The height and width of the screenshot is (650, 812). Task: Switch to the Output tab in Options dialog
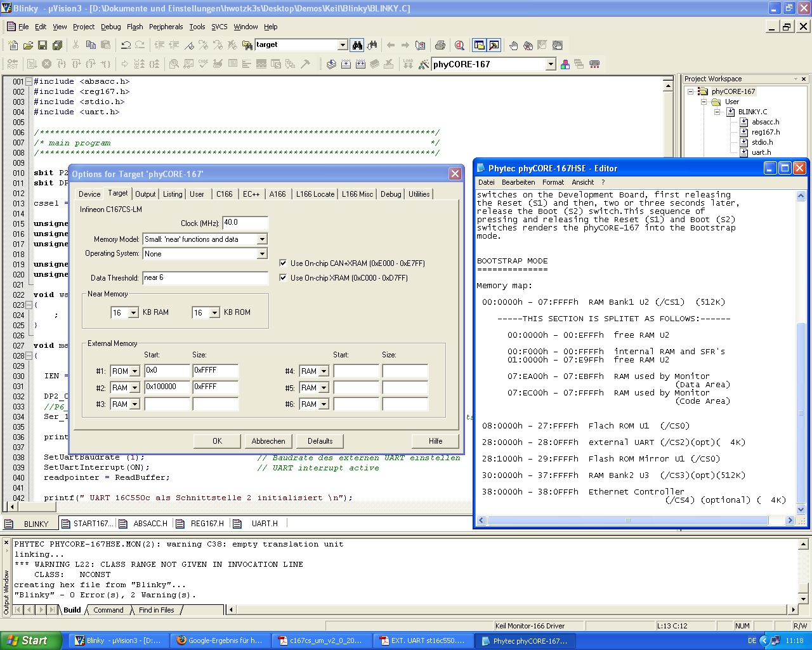click(145, 194)
